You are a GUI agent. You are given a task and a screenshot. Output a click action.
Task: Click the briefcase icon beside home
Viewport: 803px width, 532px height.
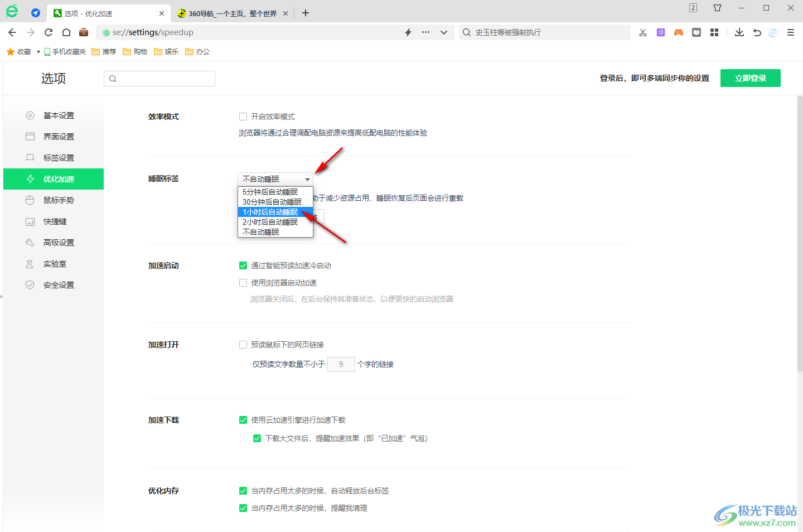point(84,32)
